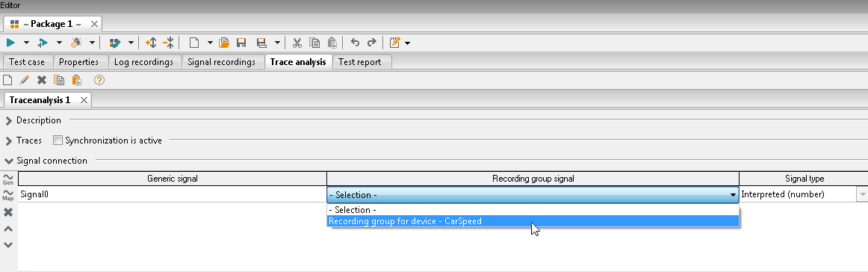Open the debug icon's dropdown arrow
The image size is (868, 272).
point(92,43)
